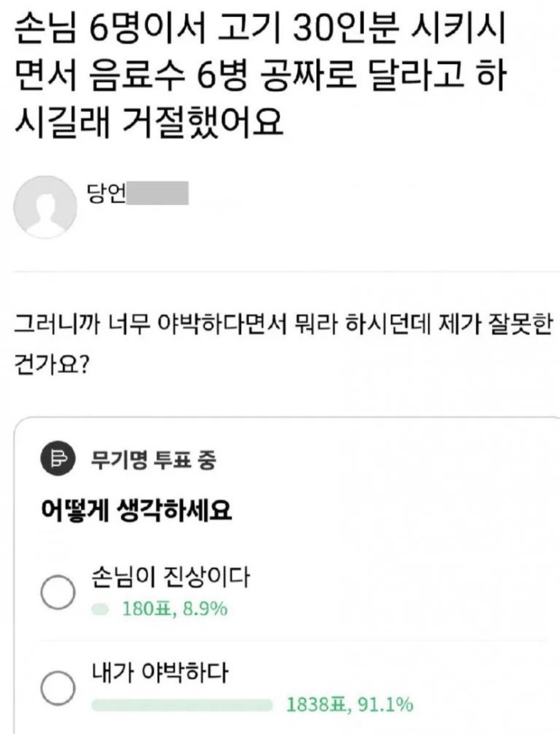Screen dimensions: 560x734
Task: Click the '1838표, 91.1%' vote count
Action: click(x=350, y=705)
